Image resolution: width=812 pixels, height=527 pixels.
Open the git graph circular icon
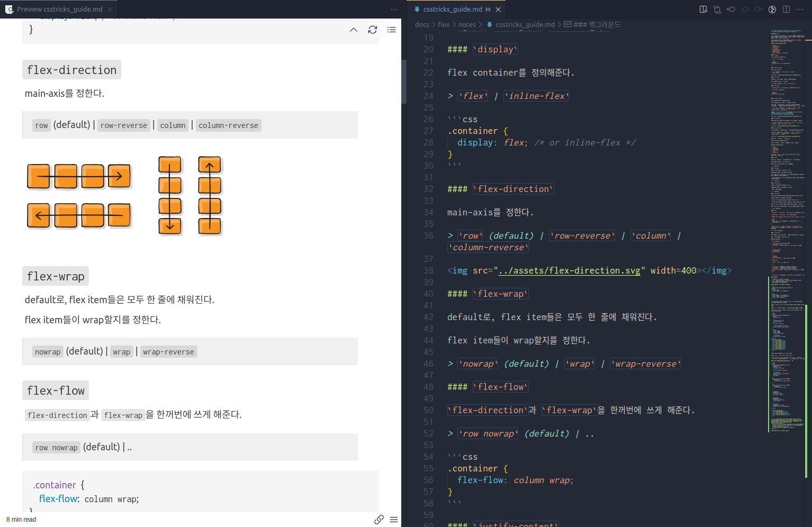coord(772,10)
